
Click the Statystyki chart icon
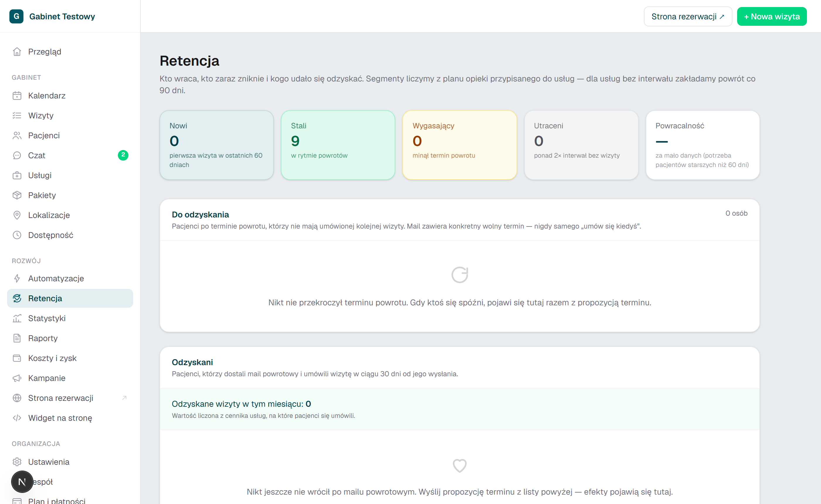[x=17, y=318]
